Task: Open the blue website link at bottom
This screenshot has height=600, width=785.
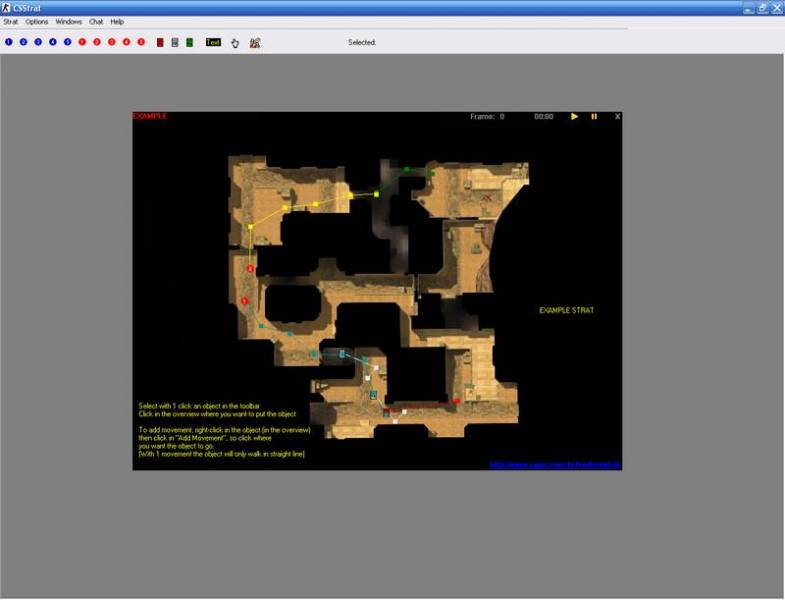Action: pyautogui.click(x=555, y=465)
